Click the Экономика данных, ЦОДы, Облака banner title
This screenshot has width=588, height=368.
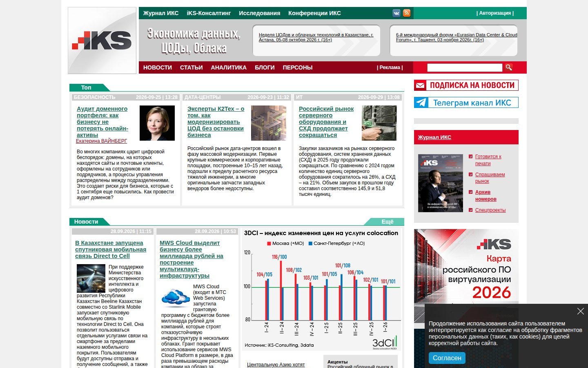point(194,40)
